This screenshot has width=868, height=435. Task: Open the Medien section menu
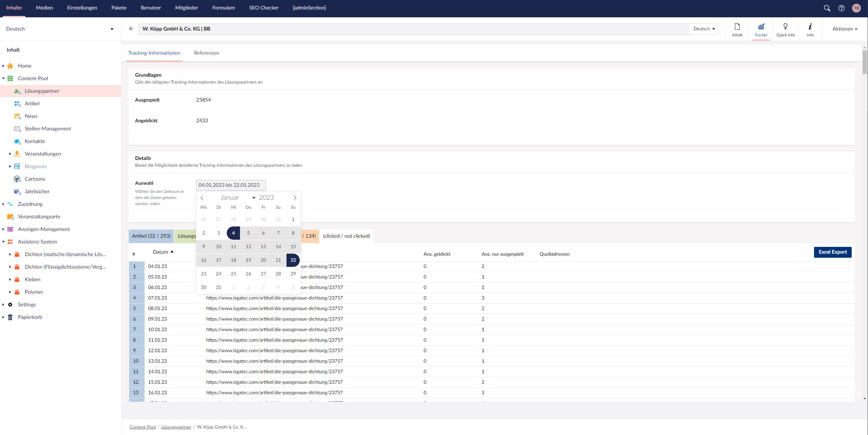coord(44,8)
